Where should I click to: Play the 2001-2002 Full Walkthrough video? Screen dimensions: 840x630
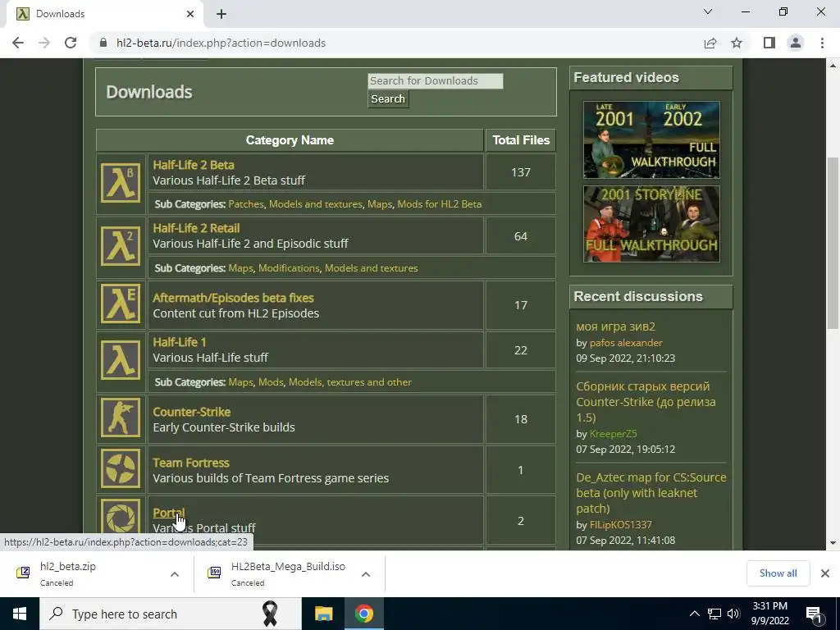[651, 139]
